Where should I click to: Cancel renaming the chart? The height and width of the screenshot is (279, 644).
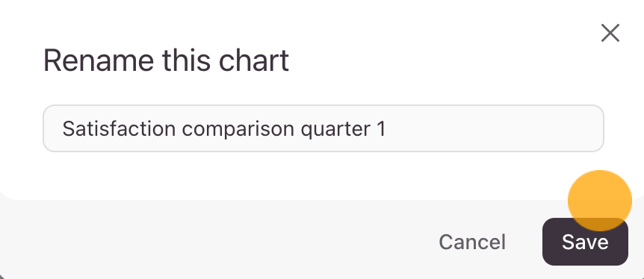click(x=472, y=242)
